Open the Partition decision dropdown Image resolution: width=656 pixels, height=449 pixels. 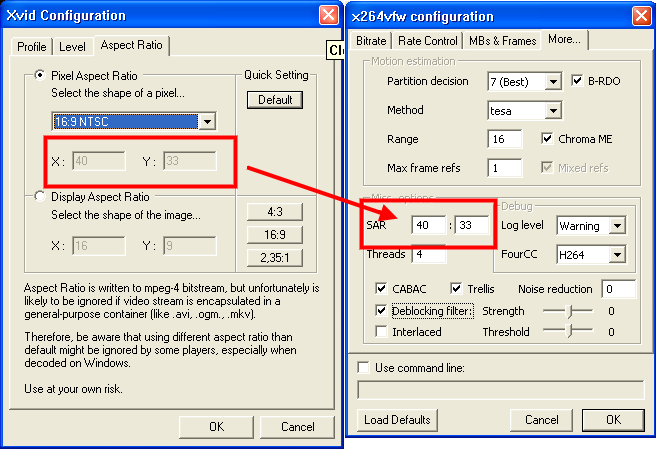pyautogui.click(x=524, y=82)
